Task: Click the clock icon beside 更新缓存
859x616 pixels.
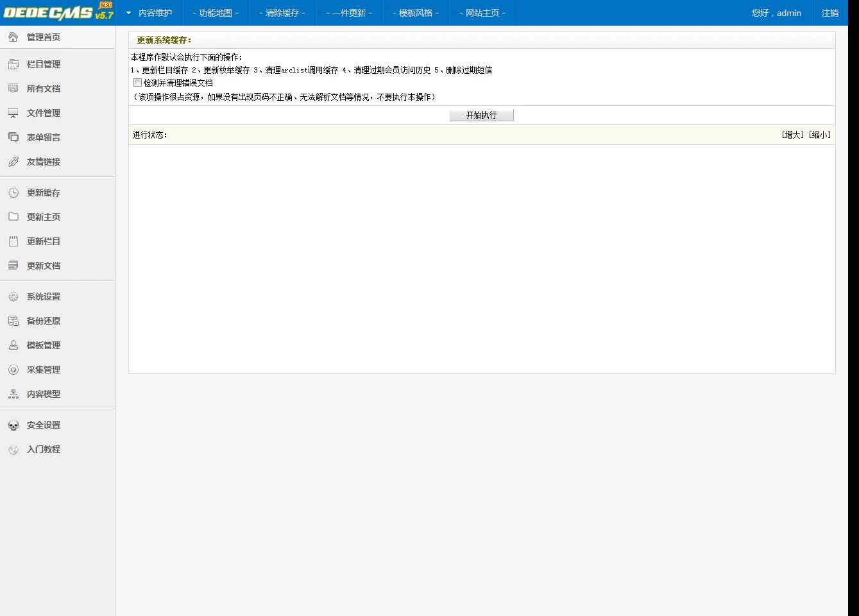Action: [13, 193]
